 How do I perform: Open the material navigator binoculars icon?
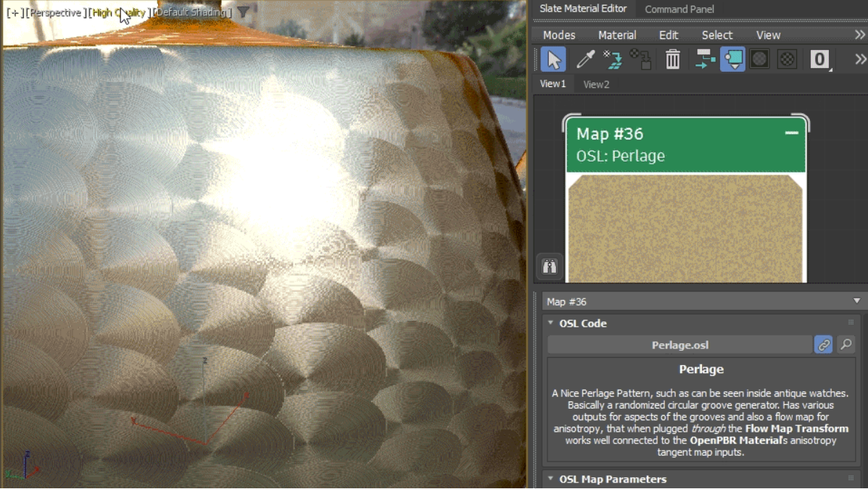click(x=549, y=267)
